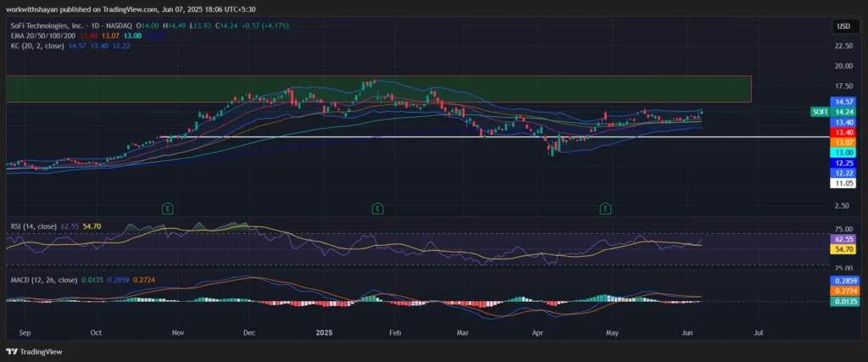Click the Sep label on time axis
Image resolution: width=868 pixels, height=362 pixels.
click(x=24, y=333)
